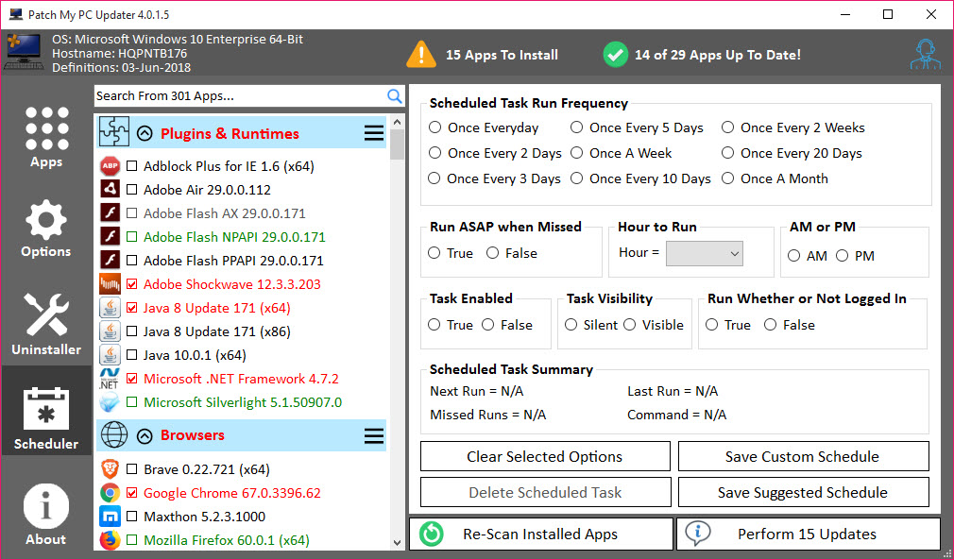
Task: Click the green up-to-date checkmark icon
Action: click(615, 55)
